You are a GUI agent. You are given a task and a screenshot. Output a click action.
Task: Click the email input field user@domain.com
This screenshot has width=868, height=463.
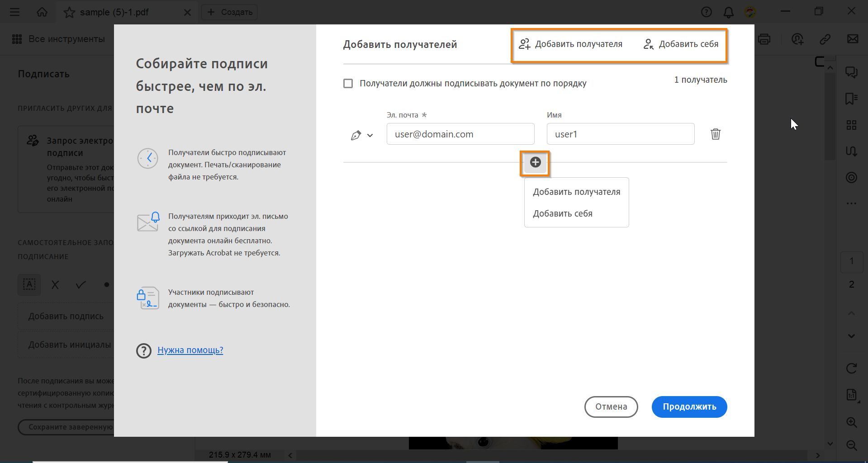(460, 134)
